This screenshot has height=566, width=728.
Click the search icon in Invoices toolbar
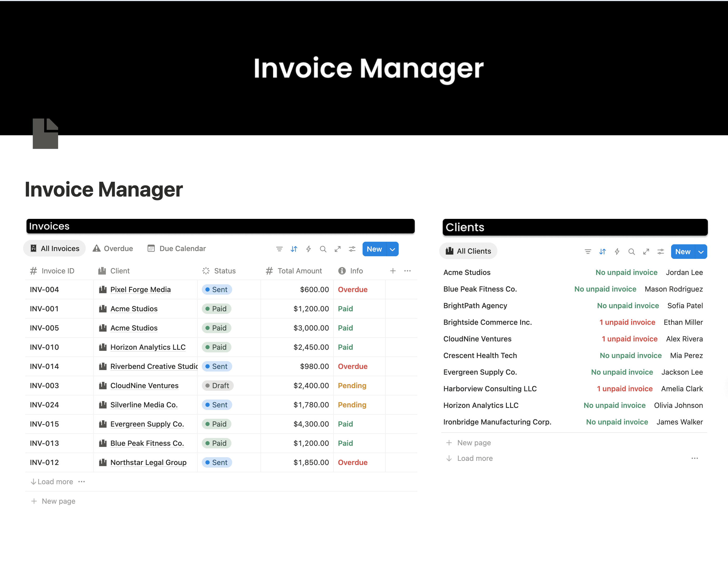(323, 249)
